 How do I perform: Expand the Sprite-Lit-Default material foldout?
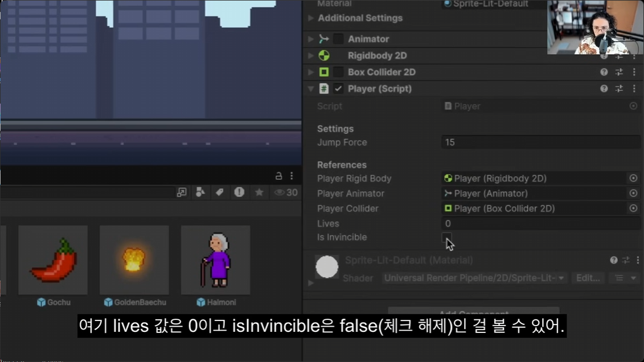(311, 283)
